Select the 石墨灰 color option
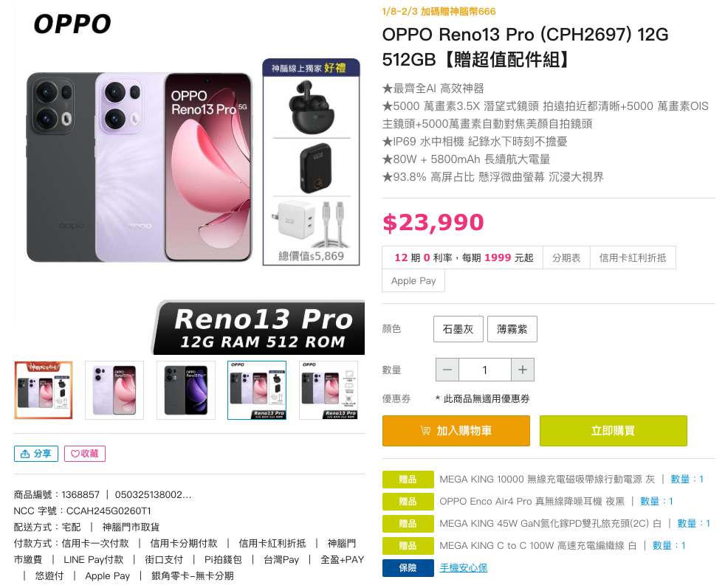Viewport: 725px width, 588px height. 458,329
